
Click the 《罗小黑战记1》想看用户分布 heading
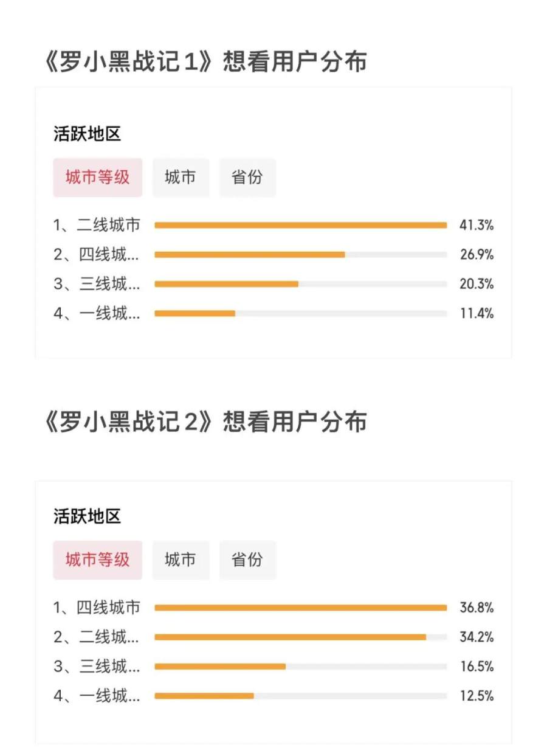205,62
